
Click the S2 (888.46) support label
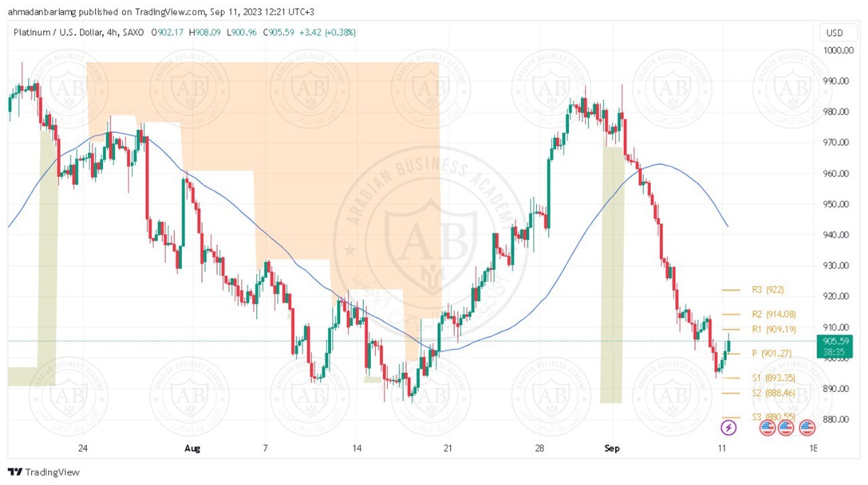pos(774,393)
